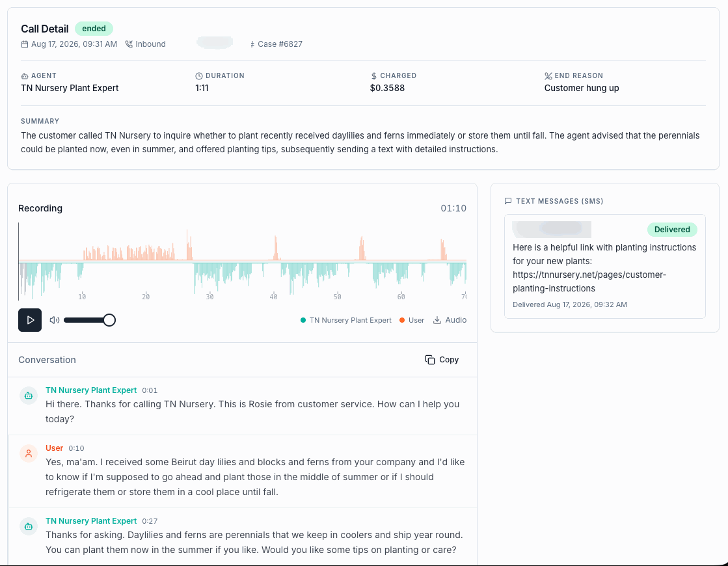Image resolution: width=728 pixels, height=566 pixels.
Task: Click the 'Recording' section heading
Action: pos(40,208)
